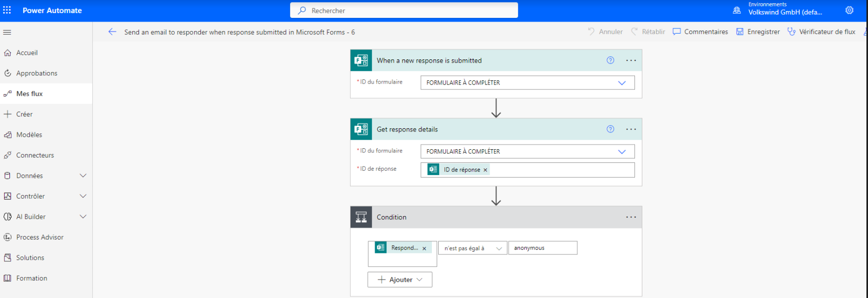Click the Process Advisor icon
Screen dimensions: 868x298
click(x=7, y=237)
